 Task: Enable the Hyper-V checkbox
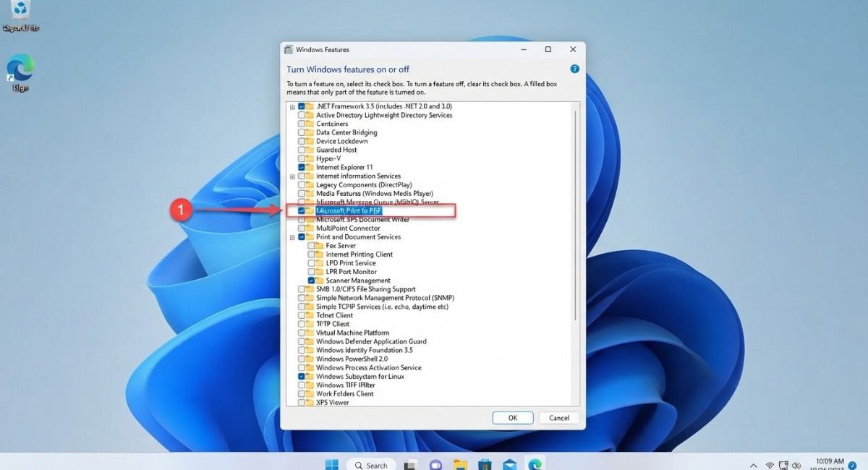click(x=301, y=158)
